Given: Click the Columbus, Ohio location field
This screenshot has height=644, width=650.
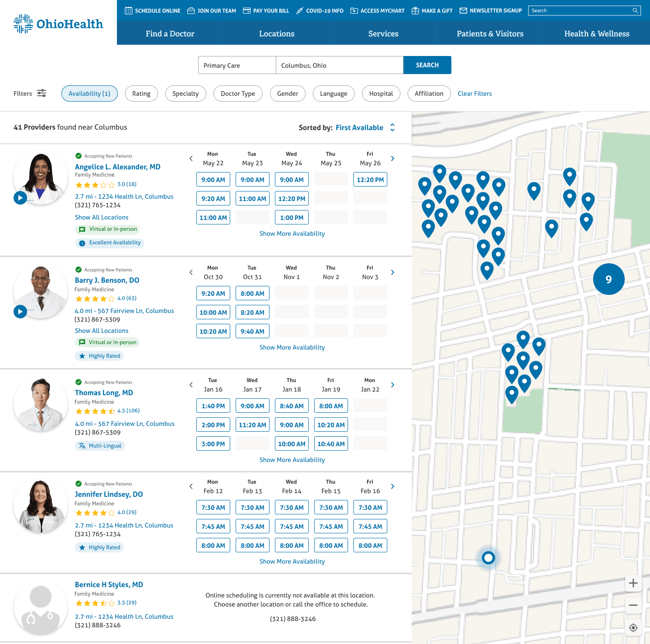Looking at the screenshot, I should click(339, 65).
